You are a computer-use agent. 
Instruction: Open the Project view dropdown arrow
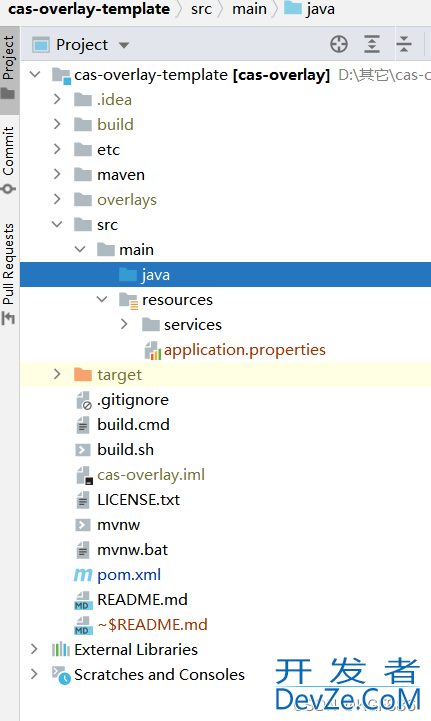tap(124, 45)
